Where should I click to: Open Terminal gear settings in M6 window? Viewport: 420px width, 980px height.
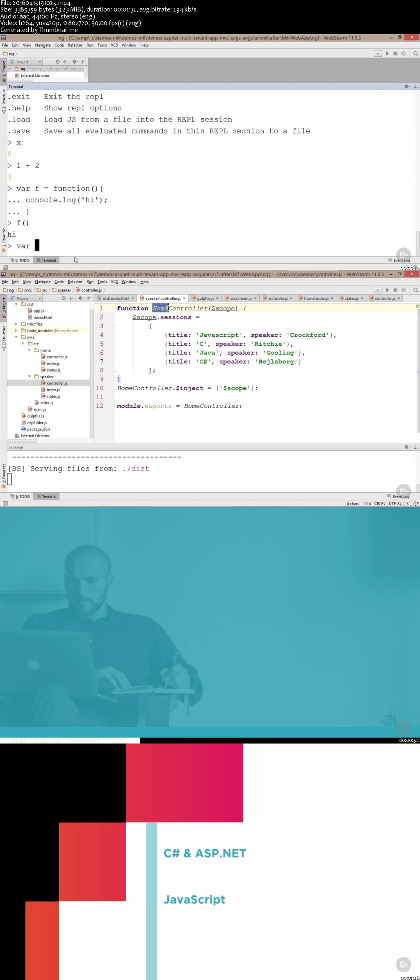[407, 87]
